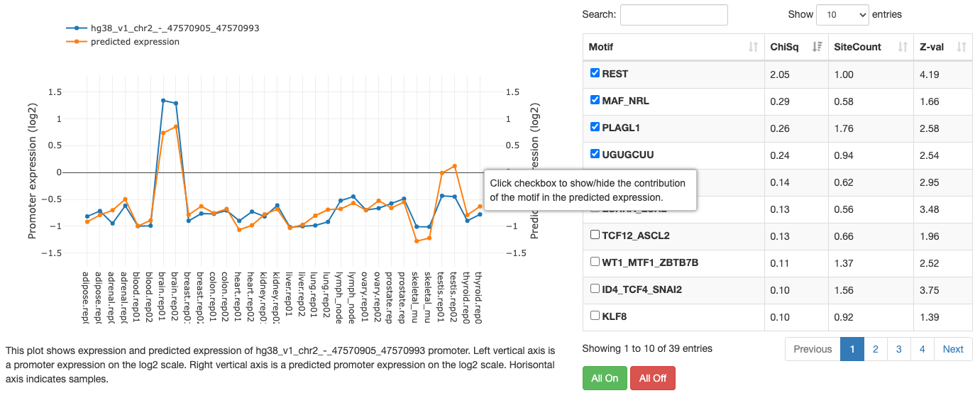
Task: Go to page 3 of the table
Action: point(899,349)
